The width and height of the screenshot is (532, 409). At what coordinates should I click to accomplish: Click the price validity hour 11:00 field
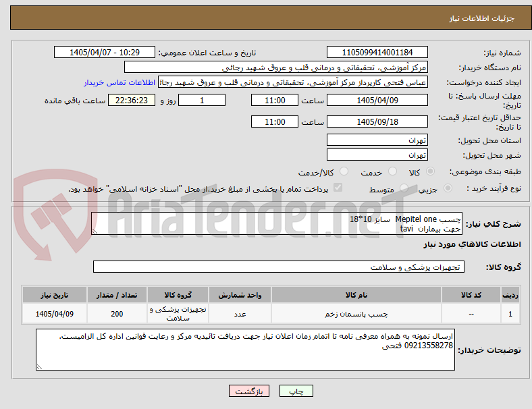[x=275, y=121]
